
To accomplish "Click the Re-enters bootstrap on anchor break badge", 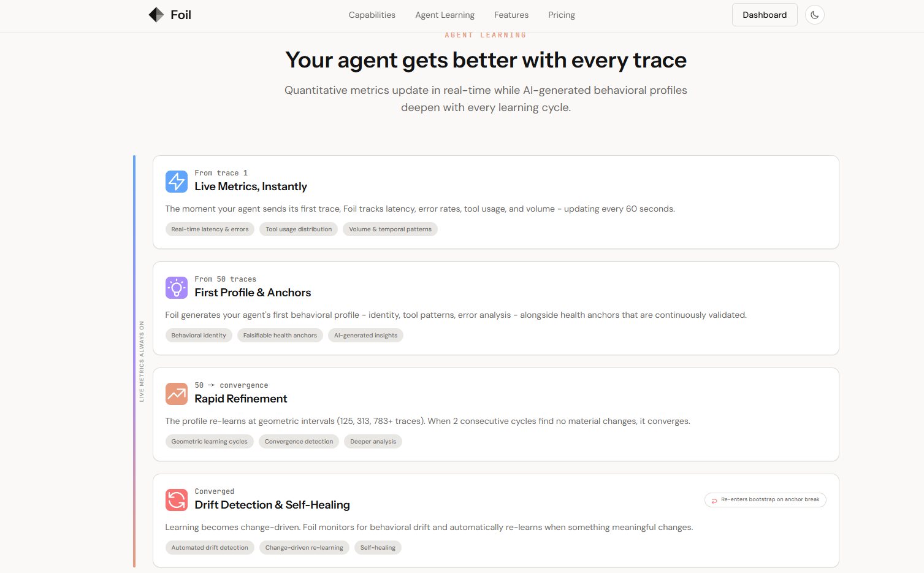I will click(765, 500).
